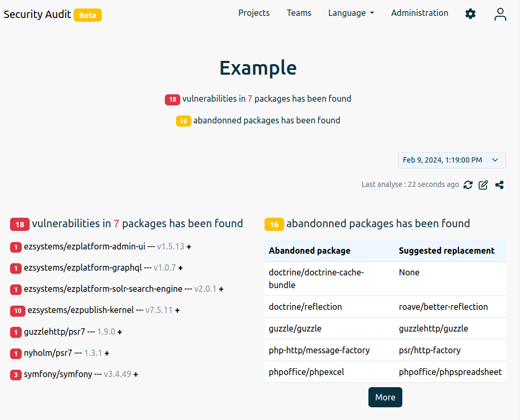Click the Suggested replacement column header

click(446, 251)
